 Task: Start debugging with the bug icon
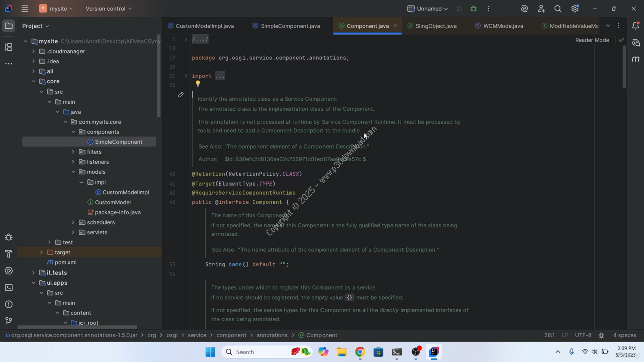pos(473,9)
